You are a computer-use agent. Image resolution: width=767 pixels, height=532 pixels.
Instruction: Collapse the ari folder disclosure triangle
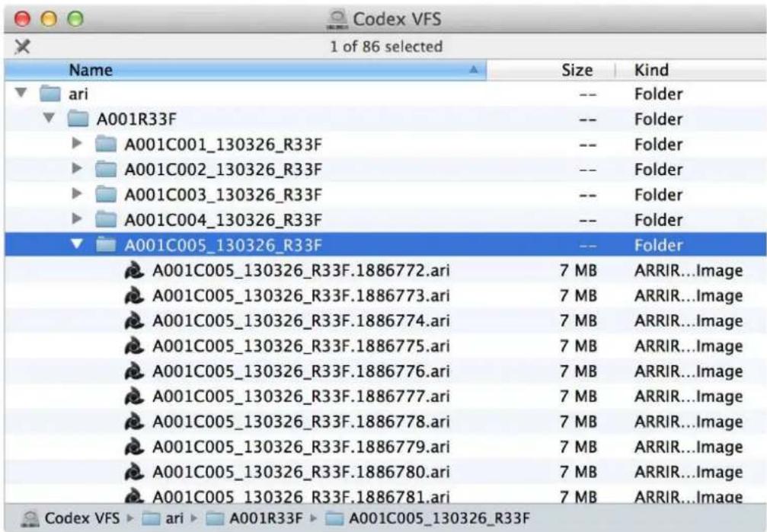click(21, 92)
